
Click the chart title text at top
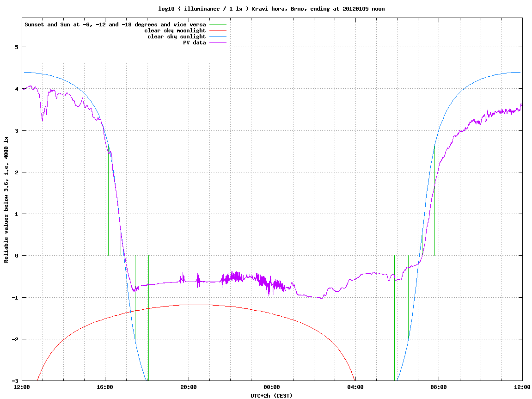click(x=271, y=9)
